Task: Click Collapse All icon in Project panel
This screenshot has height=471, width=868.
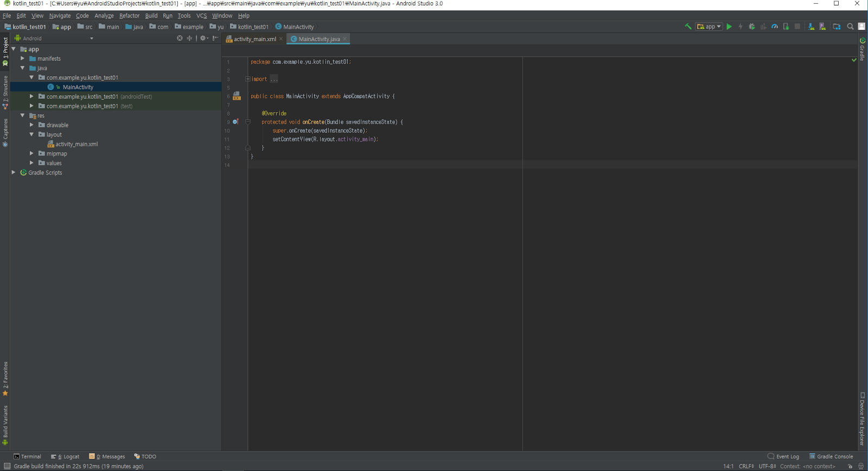Action: [x=189, y=38]
